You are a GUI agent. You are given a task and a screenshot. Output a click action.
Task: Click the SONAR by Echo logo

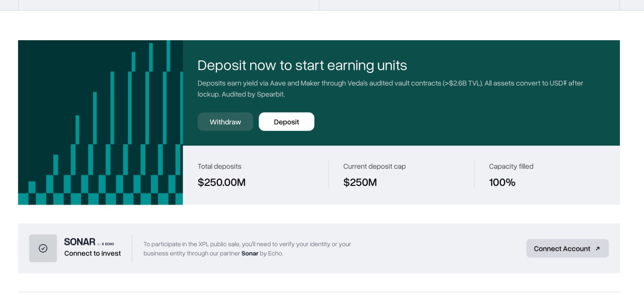click(89, 242)
